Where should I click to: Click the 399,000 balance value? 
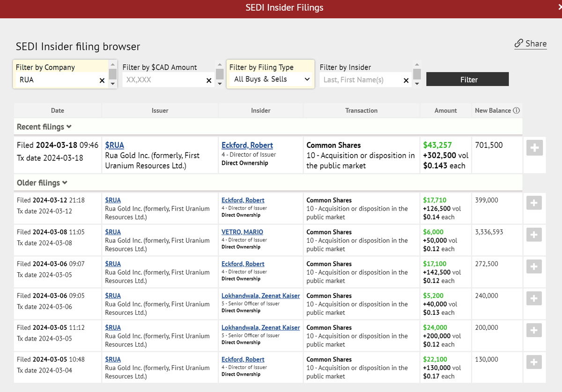tap(487, 200)
